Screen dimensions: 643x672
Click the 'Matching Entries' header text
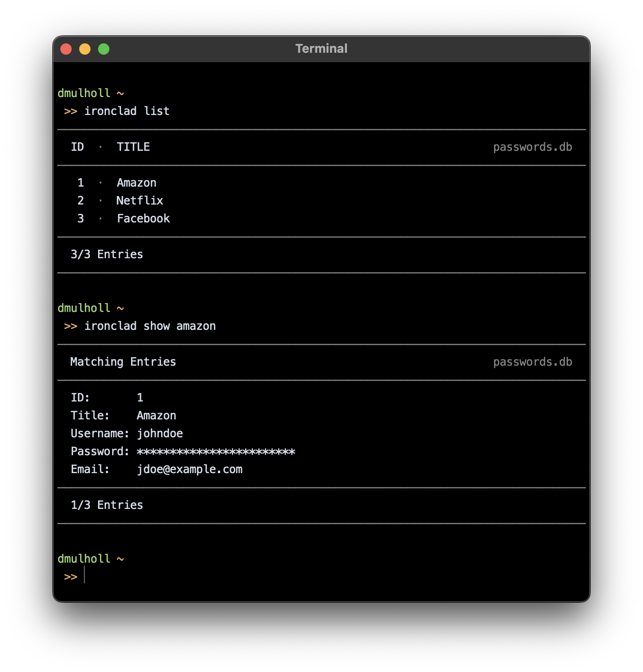[x=123, y=362]
